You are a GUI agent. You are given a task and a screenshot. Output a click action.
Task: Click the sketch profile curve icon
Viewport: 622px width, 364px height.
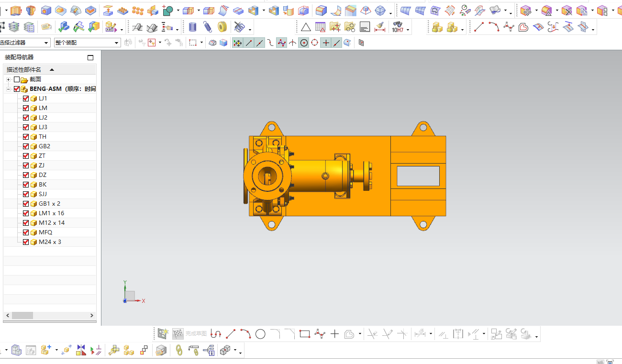click(216, 334)
